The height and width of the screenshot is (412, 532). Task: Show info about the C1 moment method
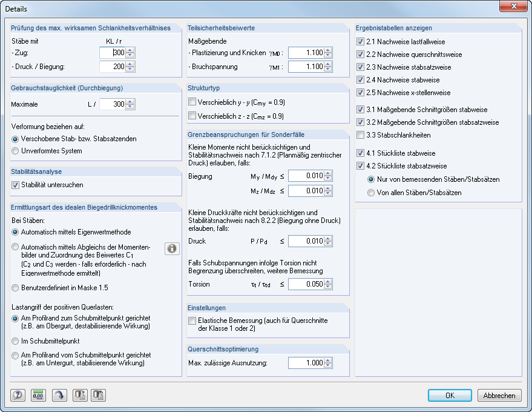click(x=172, y=248)
